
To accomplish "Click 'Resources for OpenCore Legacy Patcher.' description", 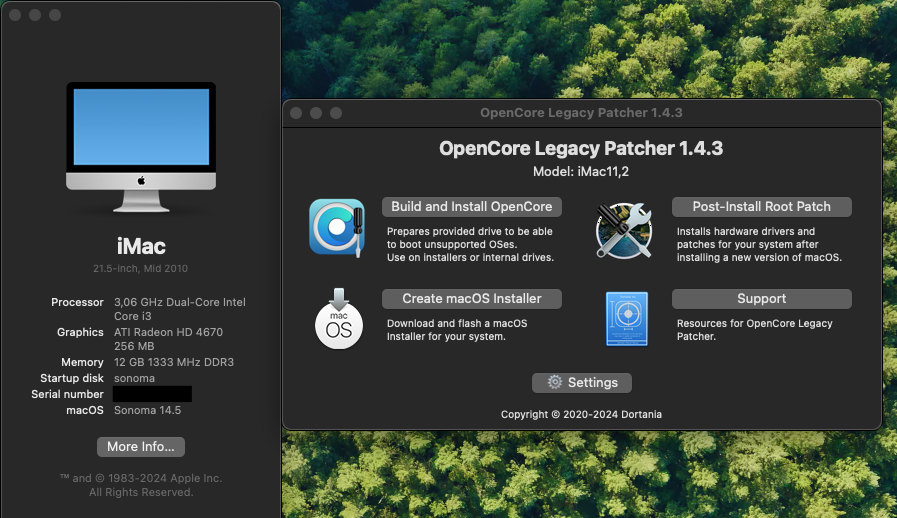I will click(x=755, y=330).
